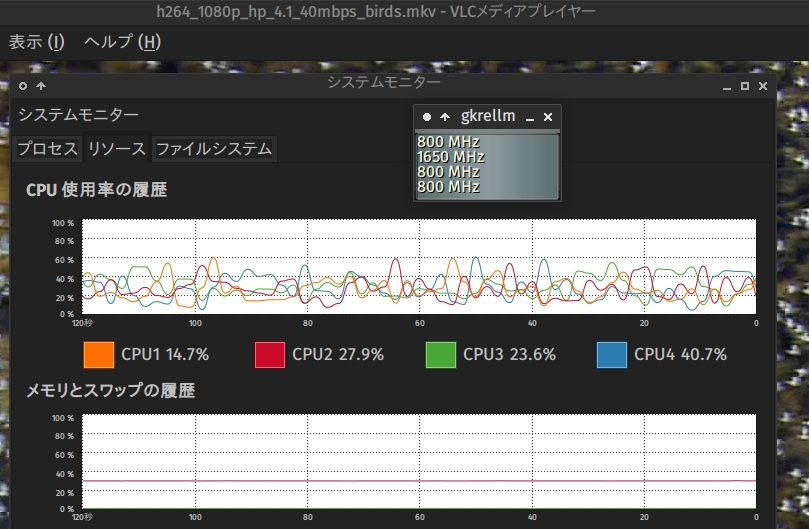Open the ファイルシステム tab

point(214,149)
